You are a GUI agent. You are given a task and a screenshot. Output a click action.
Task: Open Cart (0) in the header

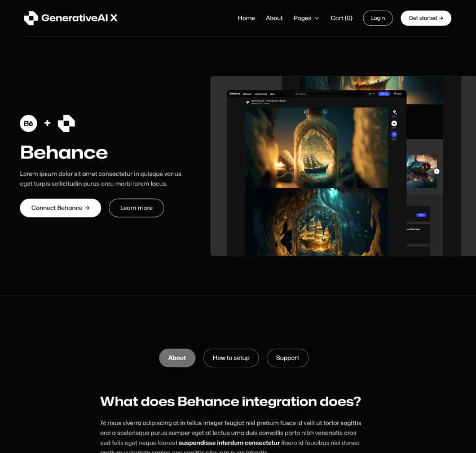click(341, 18)
